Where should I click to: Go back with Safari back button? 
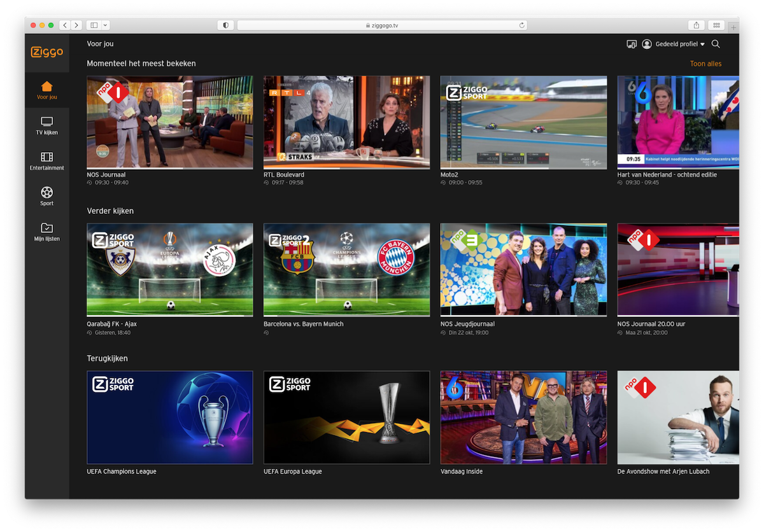65,25
